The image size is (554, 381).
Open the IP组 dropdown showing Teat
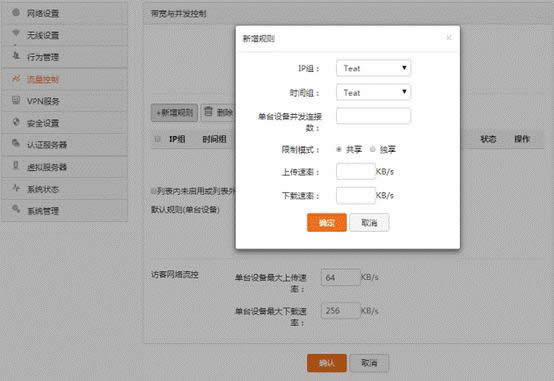point(373,68)
